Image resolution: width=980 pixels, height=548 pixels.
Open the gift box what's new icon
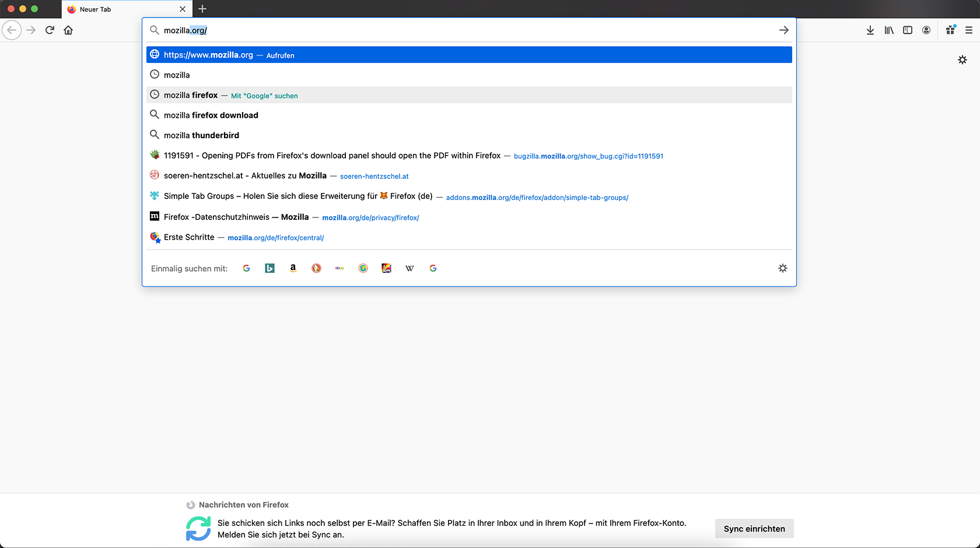(950, 30)
